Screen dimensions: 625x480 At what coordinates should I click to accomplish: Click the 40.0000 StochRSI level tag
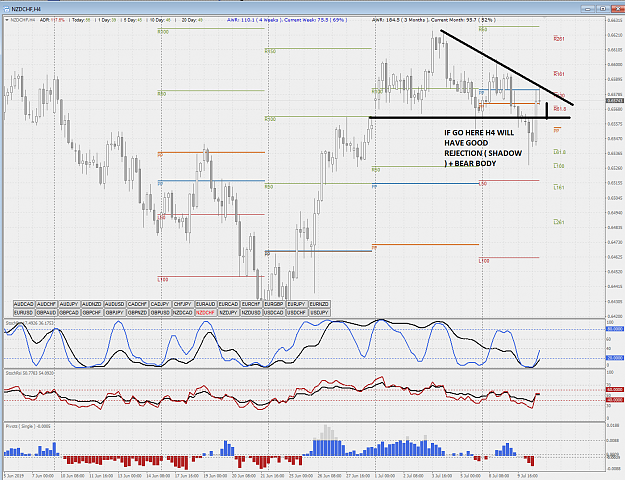pyautogui.click(x=614, y=399)
